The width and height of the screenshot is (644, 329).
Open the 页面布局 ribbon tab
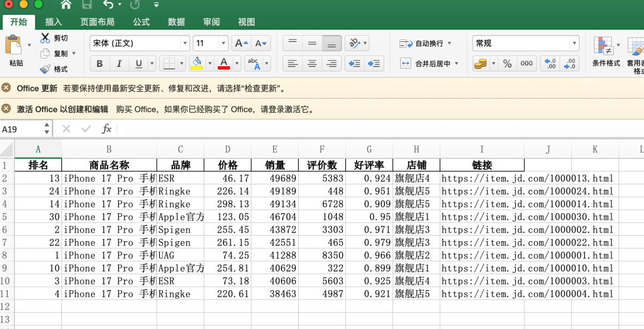click(x=97, y=22)
